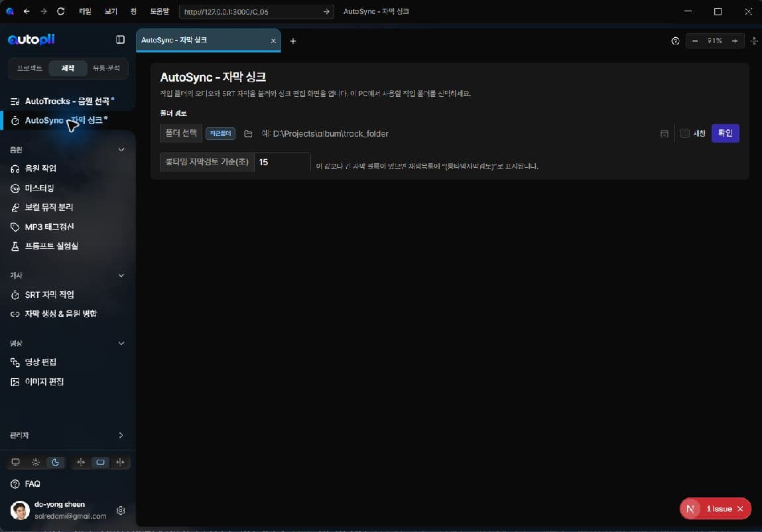Go back with the left arrow icon
Screen dimensions: 762x532
point(27,11)
